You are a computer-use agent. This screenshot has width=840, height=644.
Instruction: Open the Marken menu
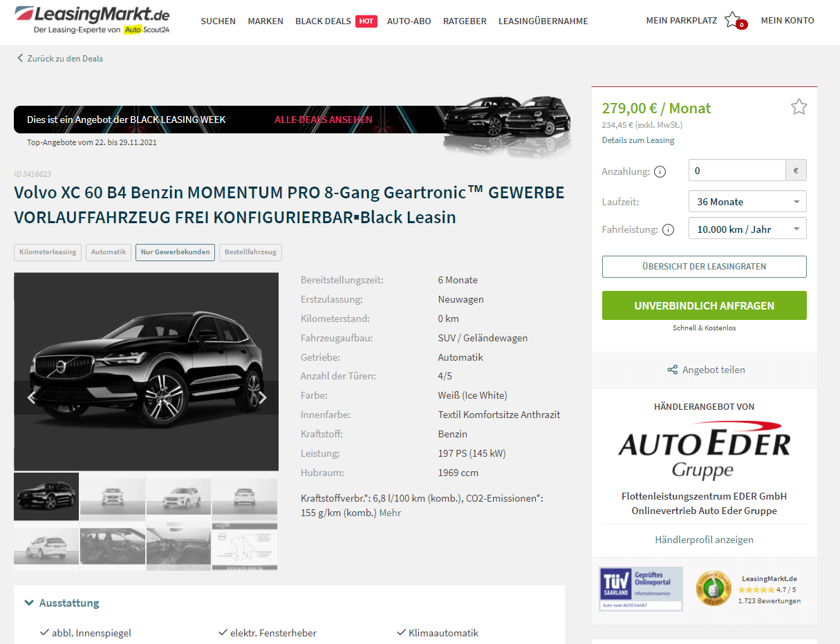coord(265,21)
